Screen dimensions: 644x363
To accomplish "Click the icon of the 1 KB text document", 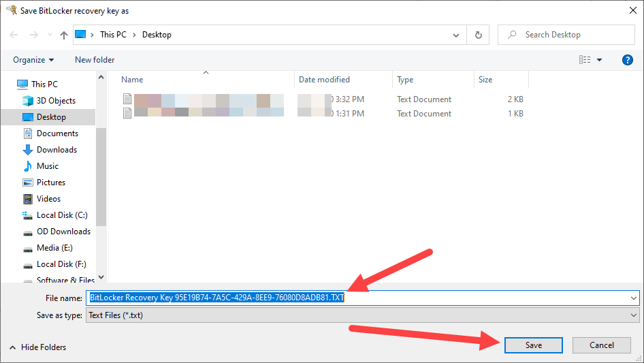I will [127, 113].
